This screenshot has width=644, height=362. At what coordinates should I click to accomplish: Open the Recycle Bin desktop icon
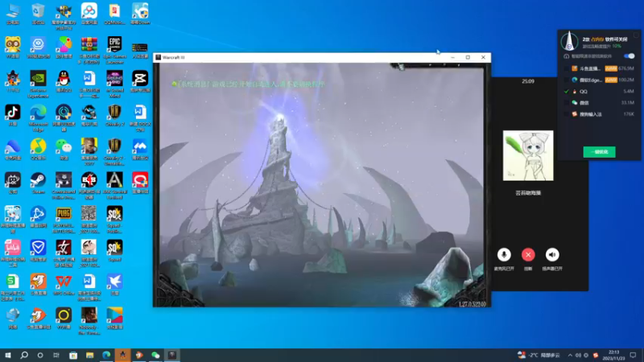coord(38,14)
